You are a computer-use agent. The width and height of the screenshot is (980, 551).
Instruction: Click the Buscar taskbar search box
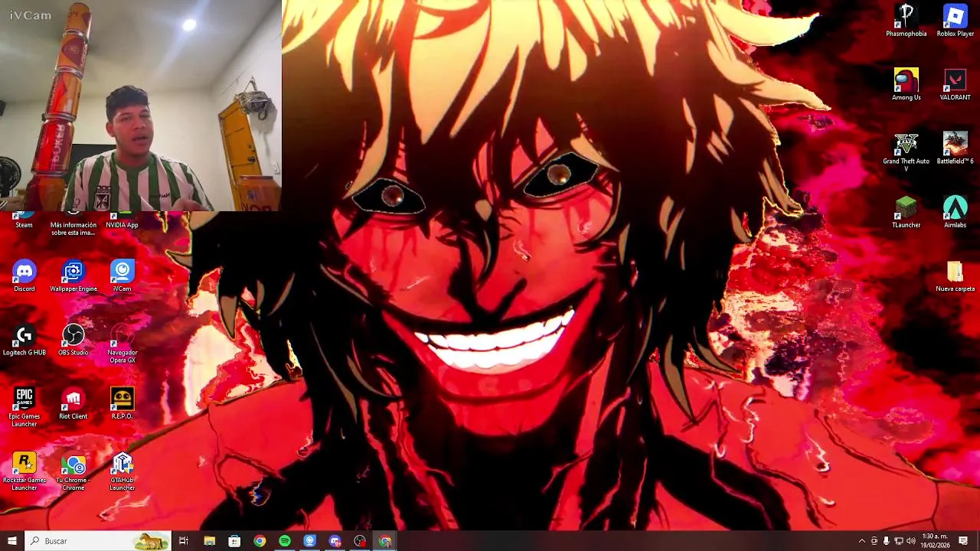click(97, 541)
